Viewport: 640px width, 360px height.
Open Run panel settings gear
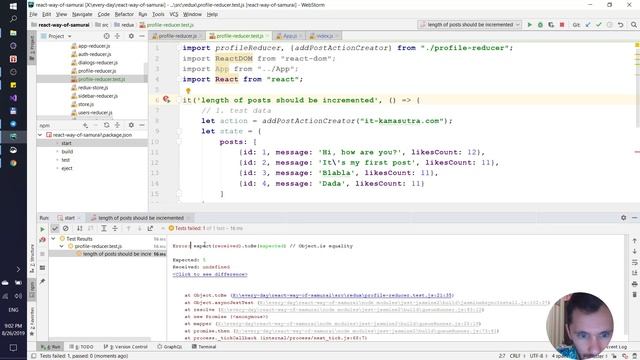[623, 218]
